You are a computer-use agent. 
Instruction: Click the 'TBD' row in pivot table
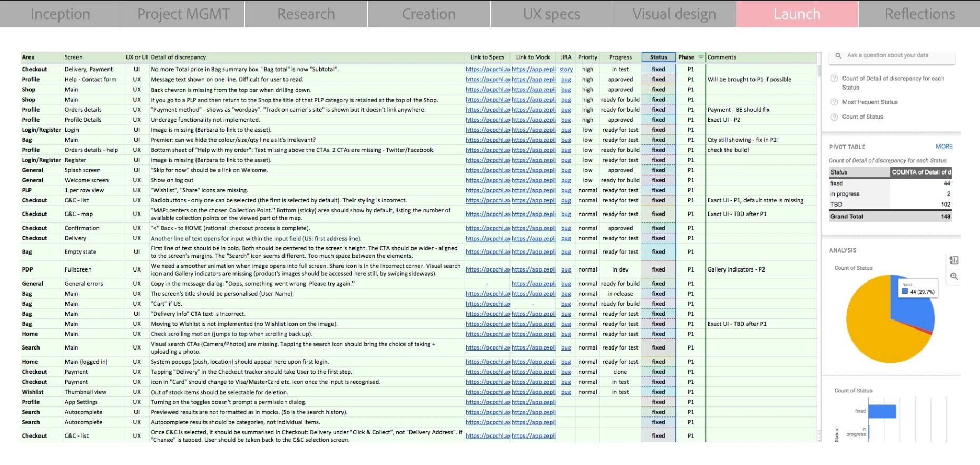(x=890, y=205)
